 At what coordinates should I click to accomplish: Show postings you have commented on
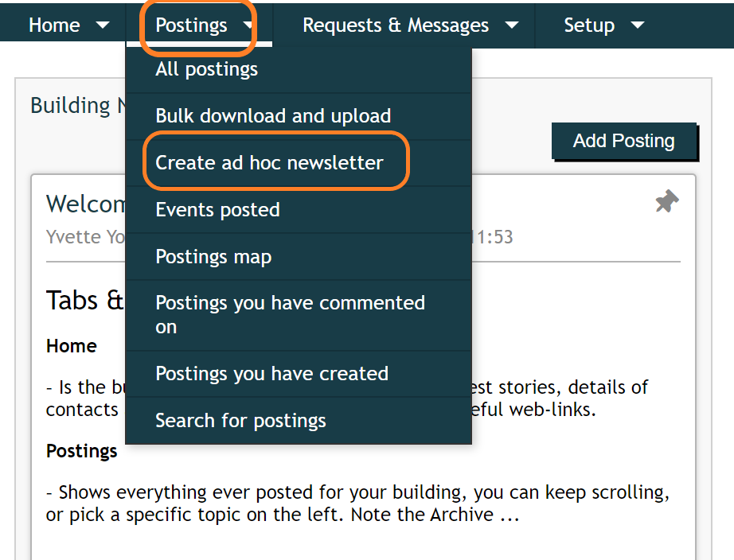(290, 314)
